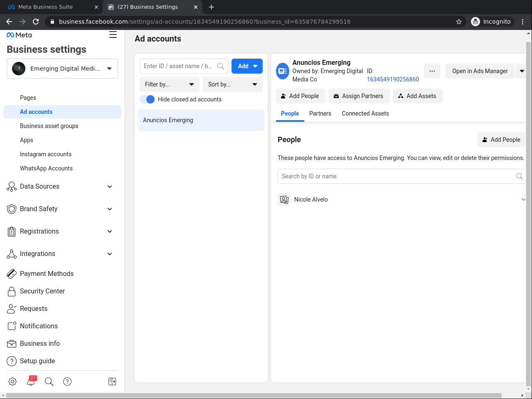Toggle Hide closed ad accounts switch
This screenshot has width=532, height=399.
147,99
